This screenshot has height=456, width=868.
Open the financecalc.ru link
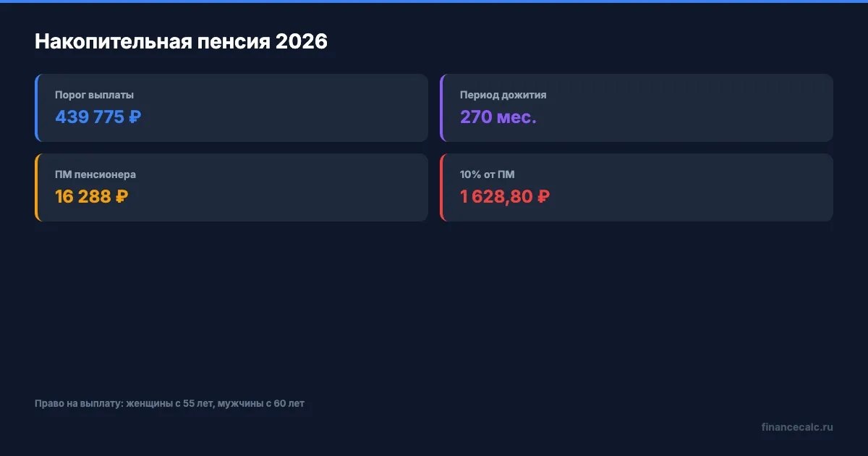(796, 427)
